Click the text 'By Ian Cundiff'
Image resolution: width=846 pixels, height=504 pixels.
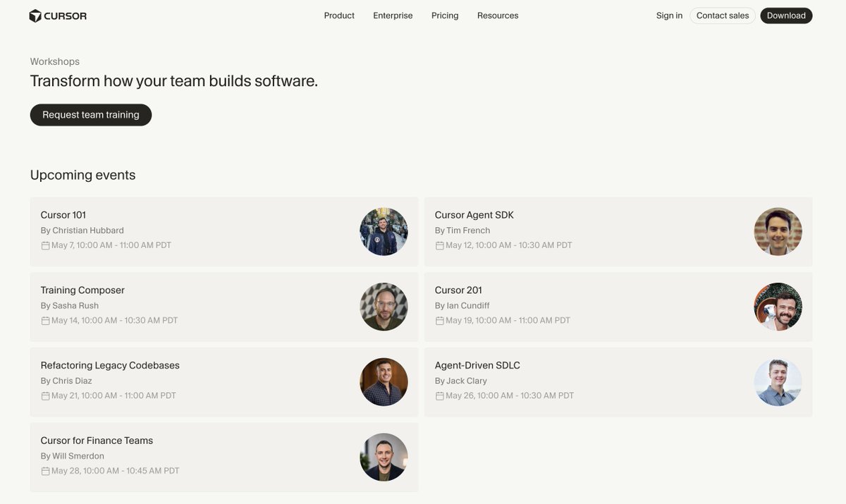(462, 306)
